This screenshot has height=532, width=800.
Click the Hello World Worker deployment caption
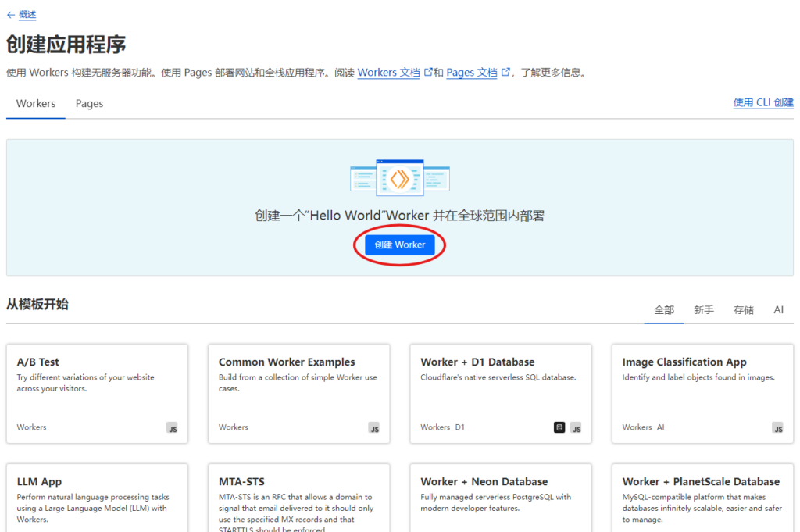pos(400,216)
